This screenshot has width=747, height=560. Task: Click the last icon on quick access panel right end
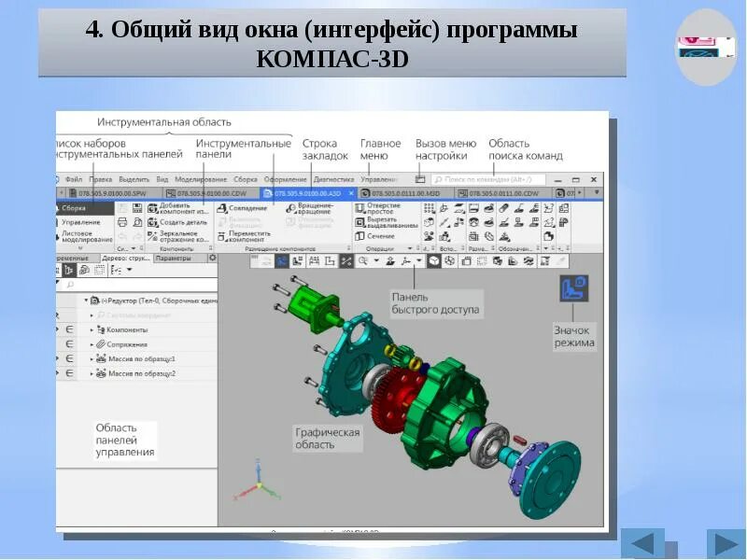pyautogui.click(x=561, y=261)
